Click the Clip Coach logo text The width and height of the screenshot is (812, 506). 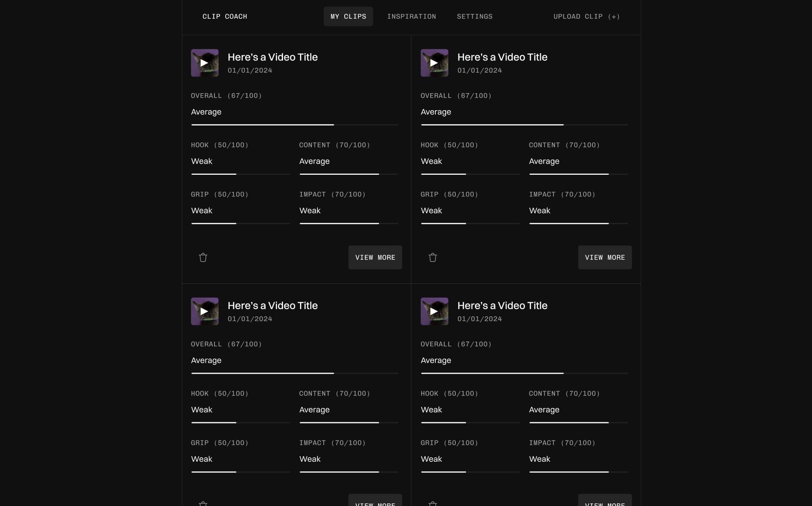(x=225, y=17)
